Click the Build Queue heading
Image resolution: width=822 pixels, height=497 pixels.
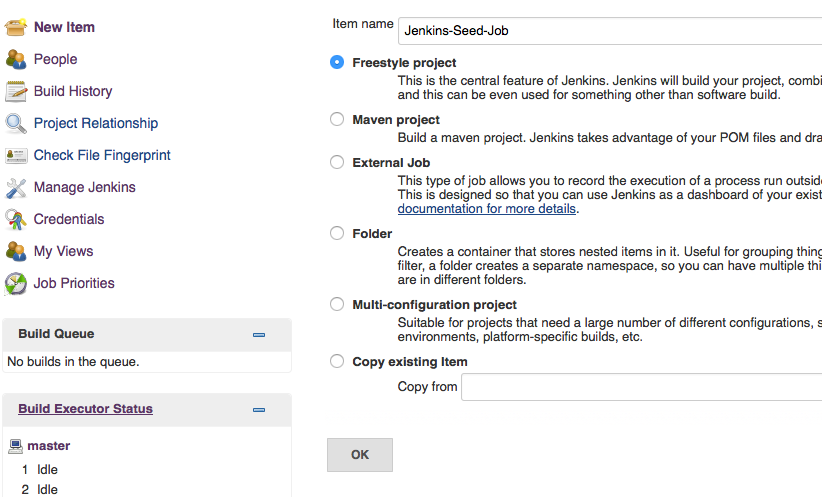point(56,334)
